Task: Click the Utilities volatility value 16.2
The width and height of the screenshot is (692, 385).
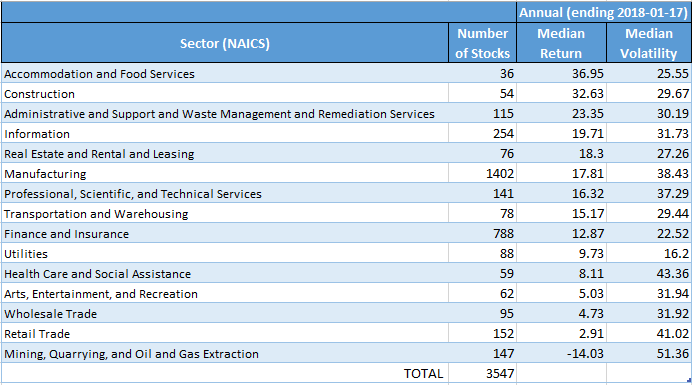Action: coord(649,253)
